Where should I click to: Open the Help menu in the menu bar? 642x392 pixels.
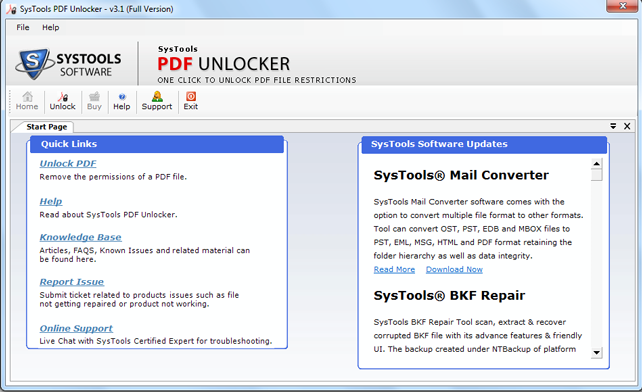coord(50,27)
